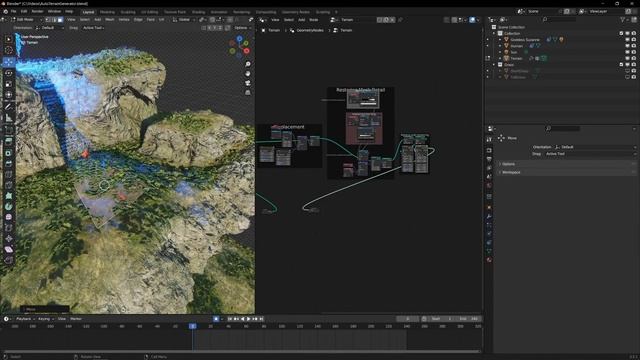Click the red X axis on navigation gizmo
Viewport: 640px width, 360px height.
point(247,51)
